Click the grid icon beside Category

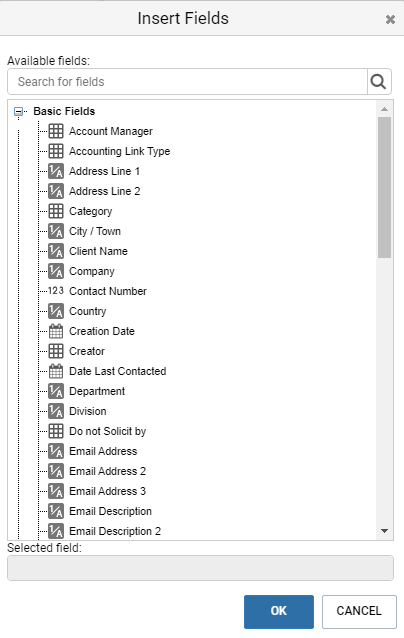(56, 211)
